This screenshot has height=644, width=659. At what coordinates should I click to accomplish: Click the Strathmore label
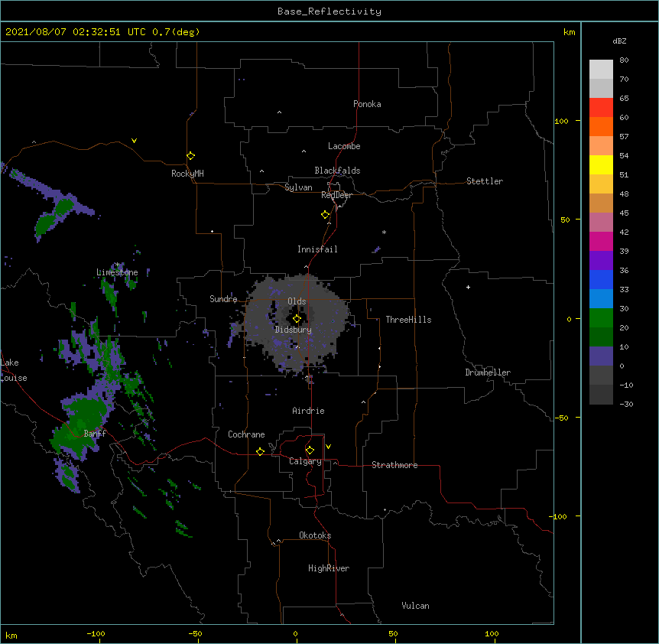[394, 465]
